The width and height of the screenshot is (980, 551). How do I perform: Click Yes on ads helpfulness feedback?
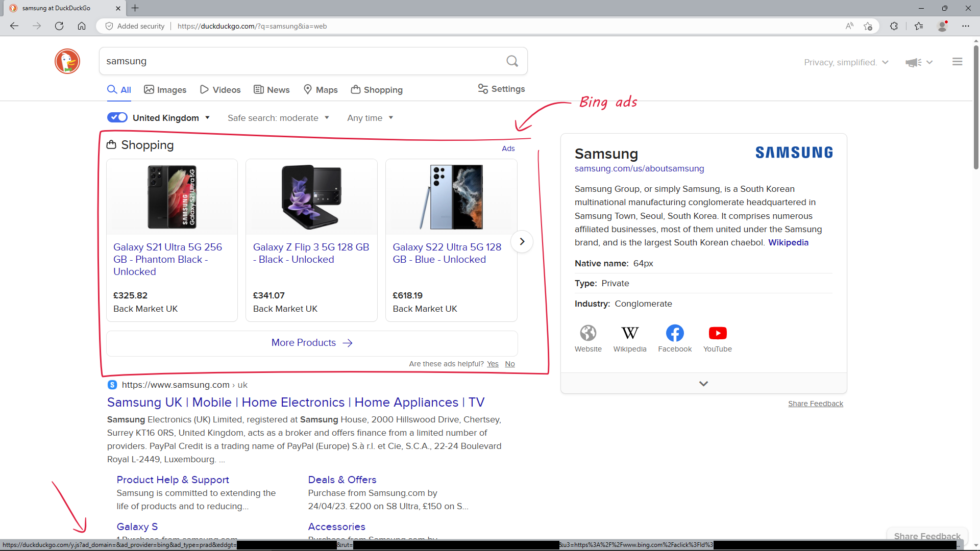pos(492,363)
